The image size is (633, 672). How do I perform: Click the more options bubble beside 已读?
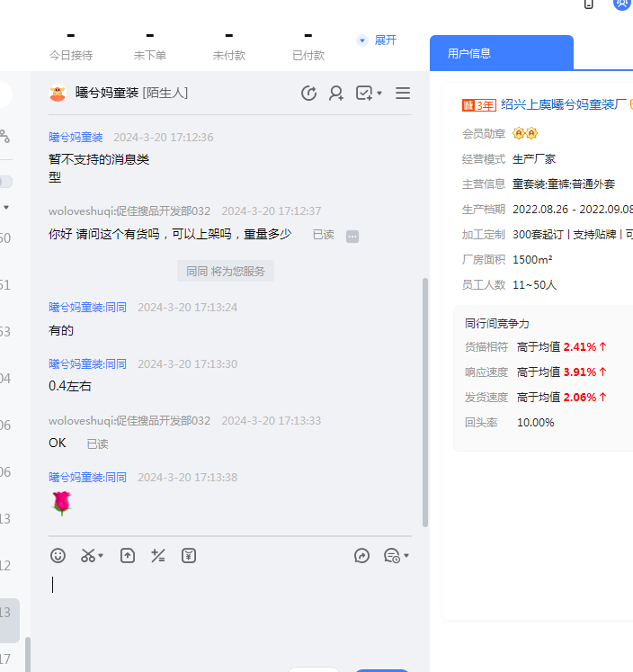tap(352, 236)
